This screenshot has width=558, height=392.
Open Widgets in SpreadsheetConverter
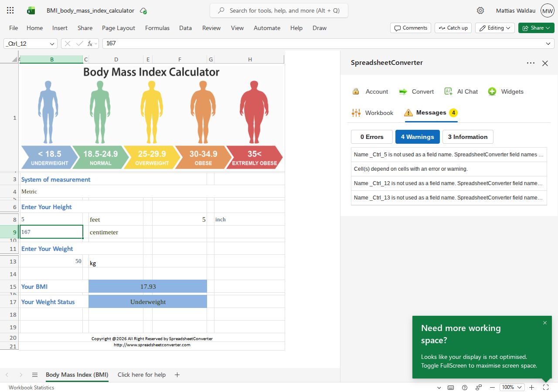pos(506,91)
